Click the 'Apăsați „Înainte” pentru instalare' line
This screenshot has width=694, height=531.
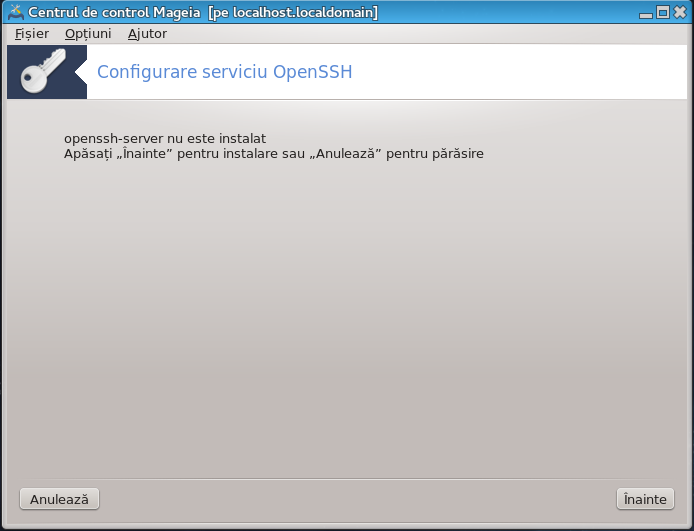tap(274, 154)
